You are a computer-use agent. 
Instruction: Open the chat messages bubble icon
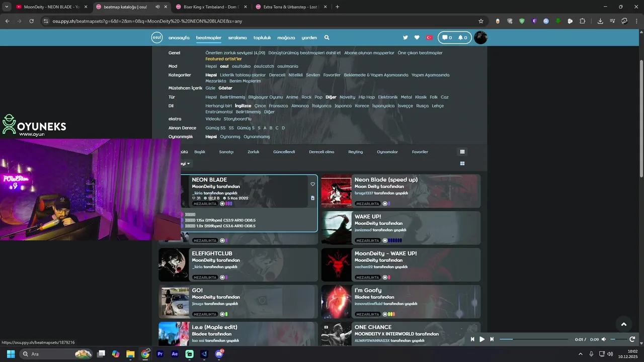(447, 38)
